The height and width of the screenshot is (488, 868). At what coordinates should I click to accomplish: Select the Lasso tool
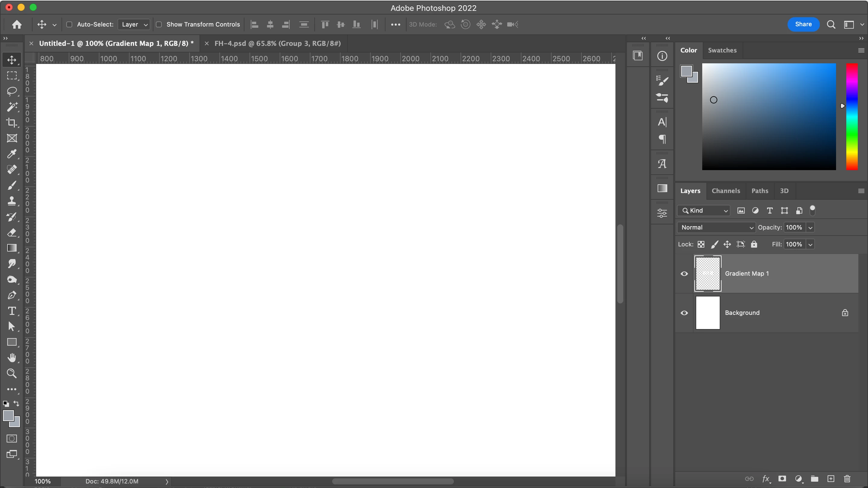pos(12,91)
